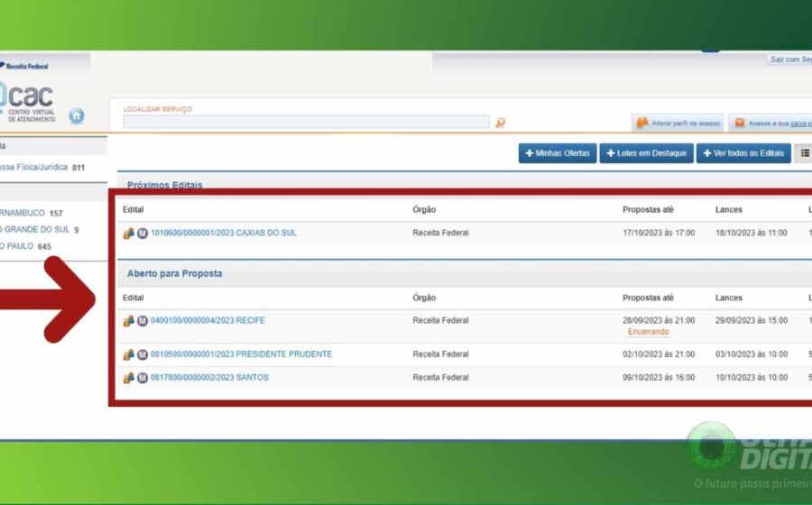Viewport: 812px width, 505px height.
Task: Click the e-CAC Centro Virtual logo
Action: [x=27, y=101]
